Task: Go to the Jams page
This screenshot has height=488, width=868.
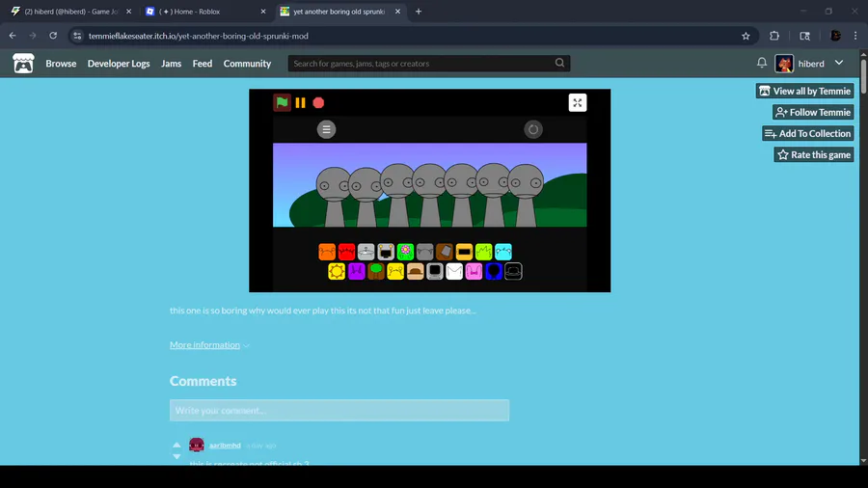Action: tap(171, 64)
